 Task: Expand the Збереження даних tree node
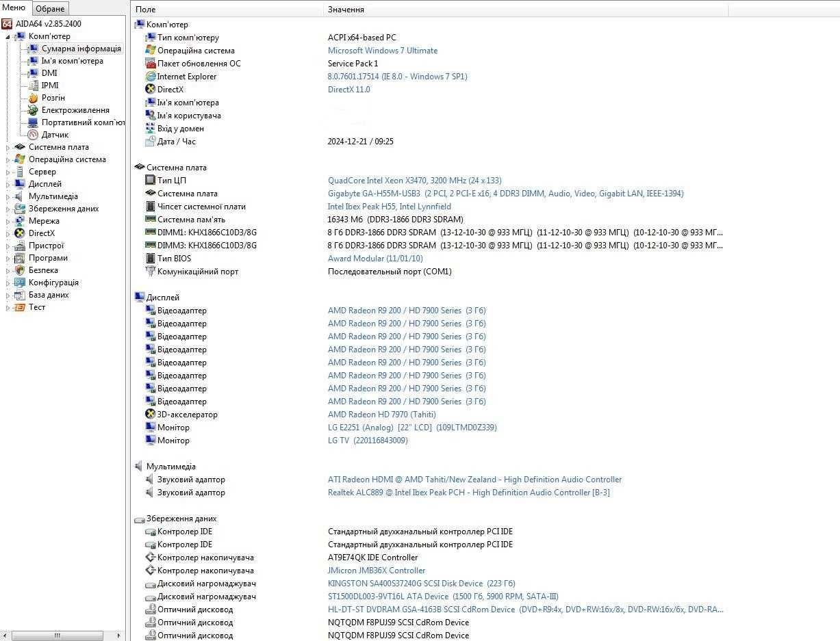tap(8, 209)
